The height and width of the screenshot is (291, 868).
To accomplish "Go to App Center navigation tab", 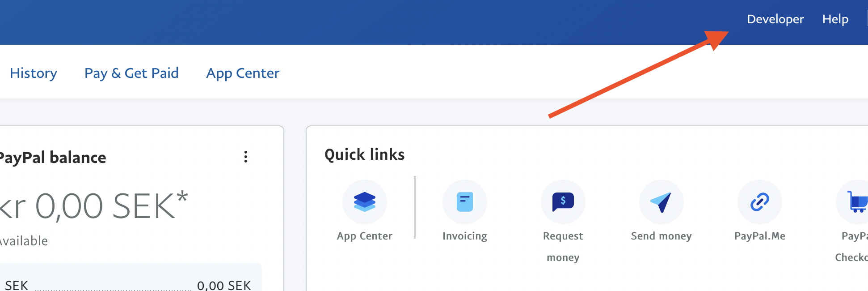I will (x=243, y=73).
